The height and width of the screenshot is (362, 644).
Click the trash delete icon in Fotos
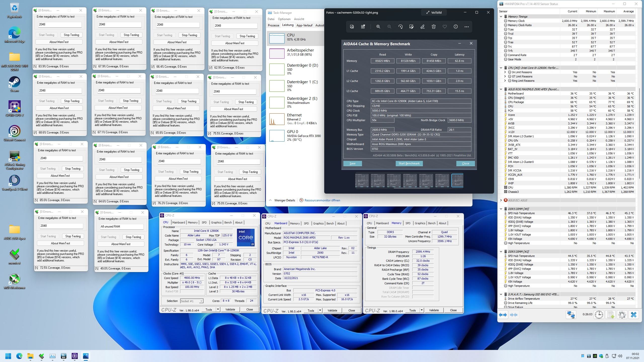point(433,27)
